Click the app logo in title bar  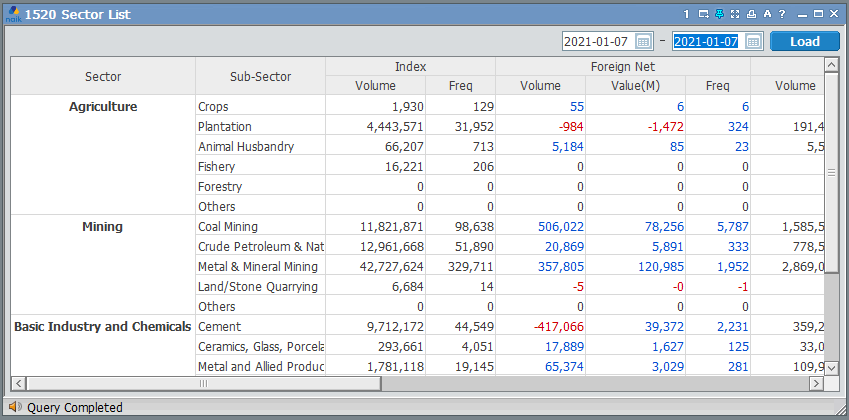tap(13, 14)
